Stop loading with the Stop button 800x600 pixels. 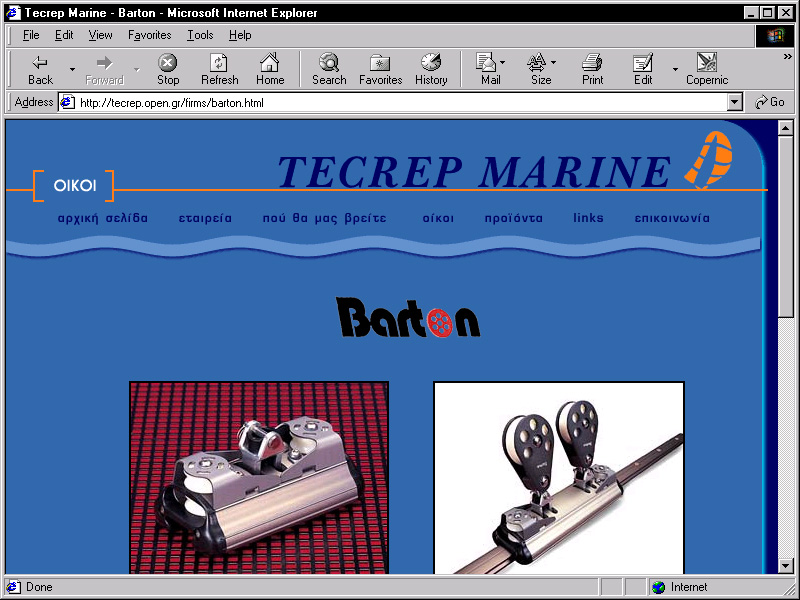point(167,69)
